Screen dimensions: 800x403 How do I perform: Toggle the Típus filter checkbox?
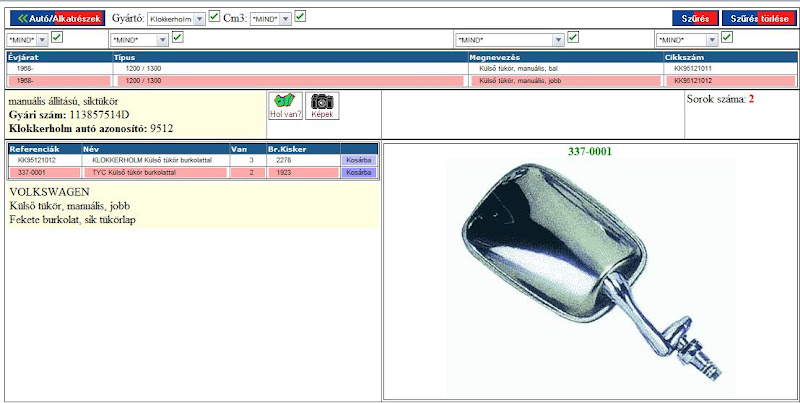(x=178, y=37)
